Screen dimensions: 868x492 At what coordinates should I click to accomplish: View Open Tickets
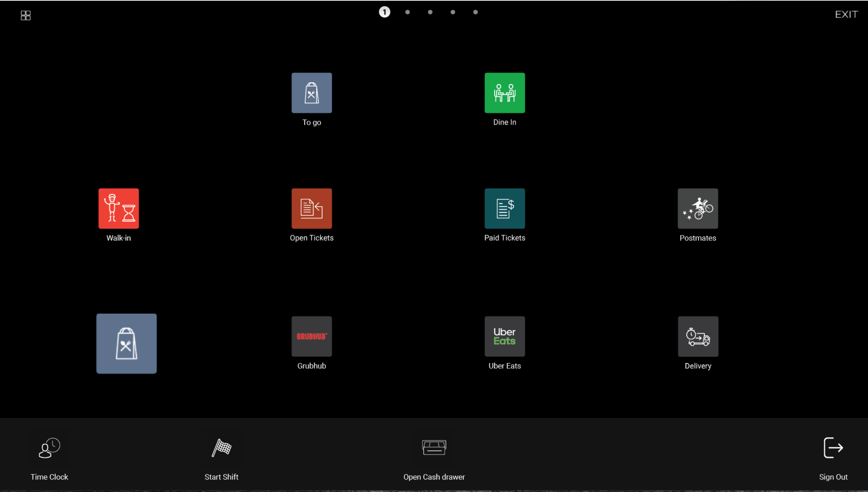[x=311, y=208]
